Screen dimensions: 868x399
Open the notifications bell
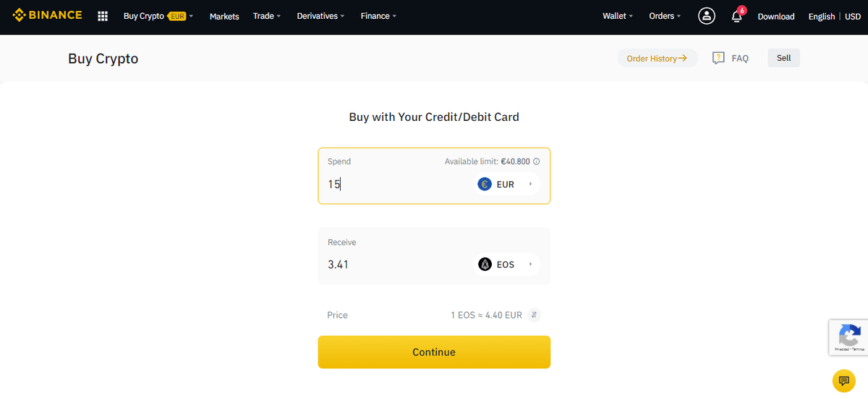737,16
